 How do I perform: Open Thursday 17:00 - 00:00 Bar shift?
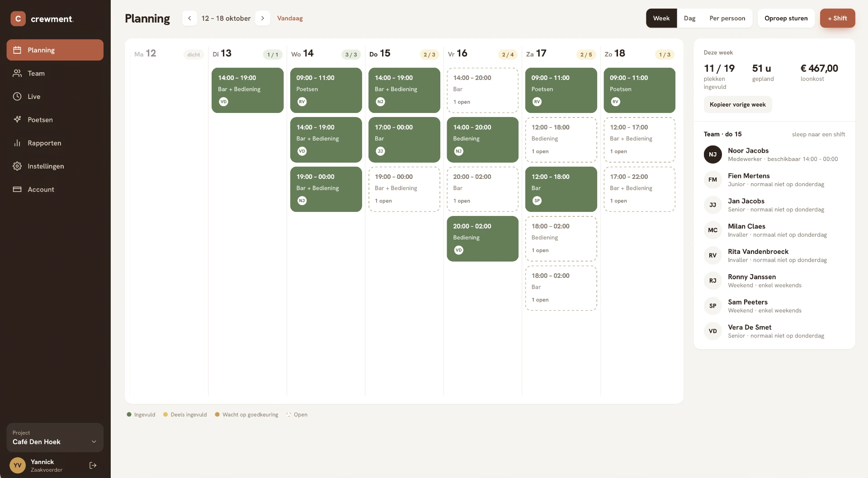pos(404,140)
